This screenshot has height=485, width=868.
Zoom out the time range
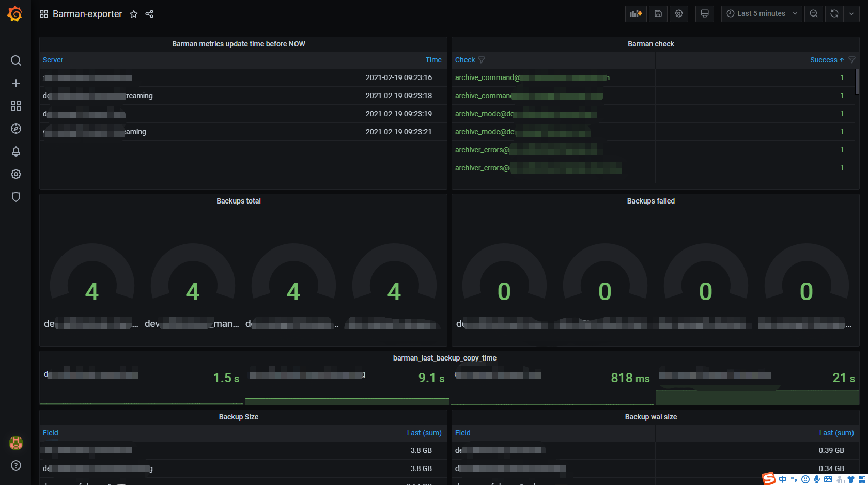point(814,14)
